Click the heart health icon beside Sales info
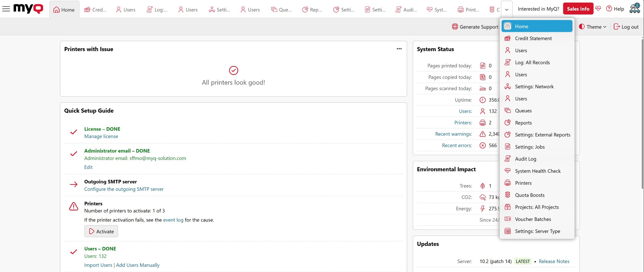Screen dimensions: 644x272 click(598, 9)
